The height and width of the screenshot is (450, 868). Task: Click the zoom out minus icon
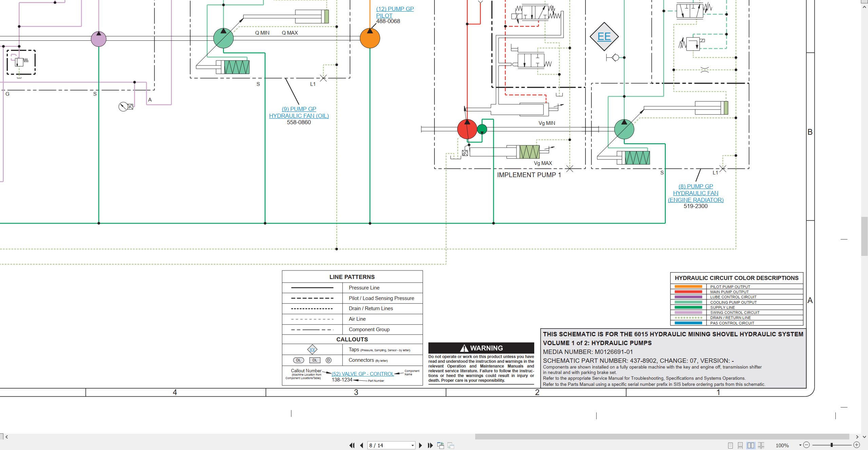(x=807, y=445)
